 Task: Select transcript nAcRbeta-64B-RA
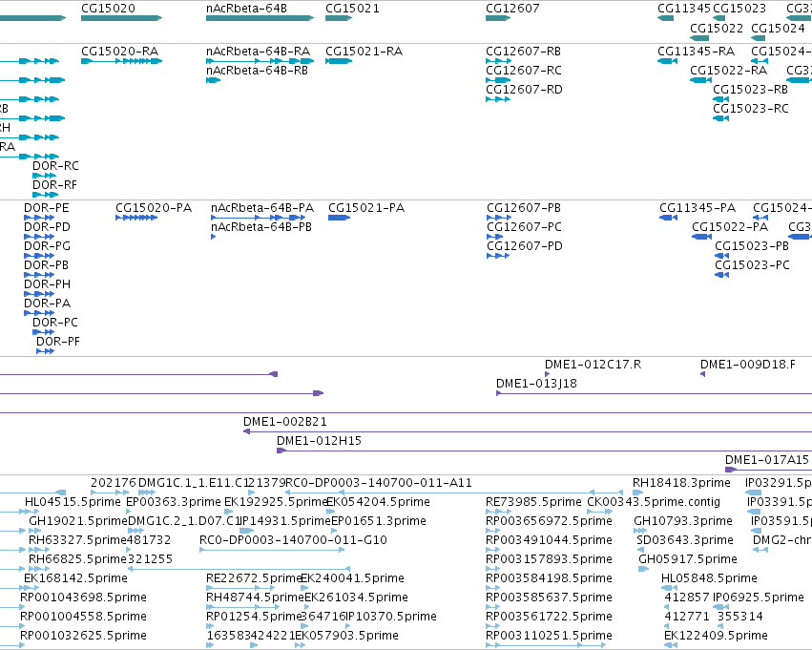pyautogui.click(x=258, y=52)
